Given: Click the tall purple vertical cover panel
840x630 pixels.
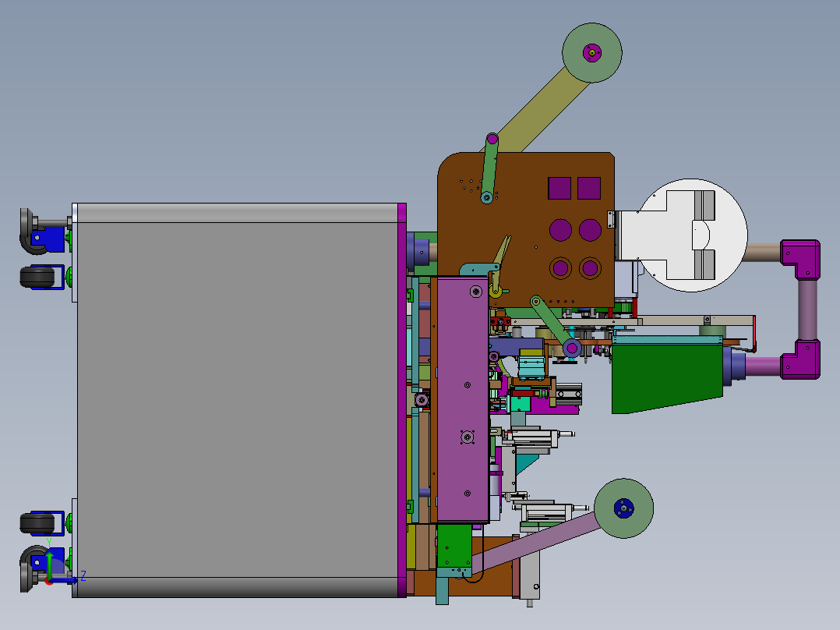Looking at the screenshot, I should pos(463,399).
